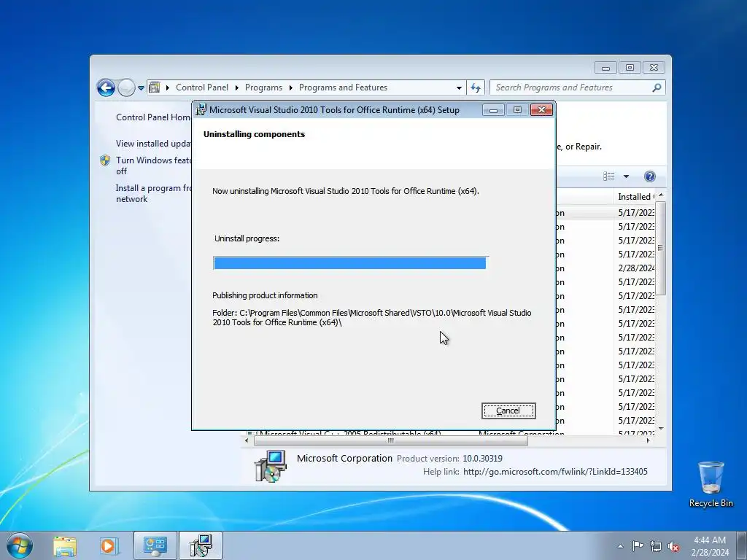Viewport: 747px width, 560px height.
Task: Click the forward navigation button in Control Panel
Action: pyautogui.click(x=126, y=87)
